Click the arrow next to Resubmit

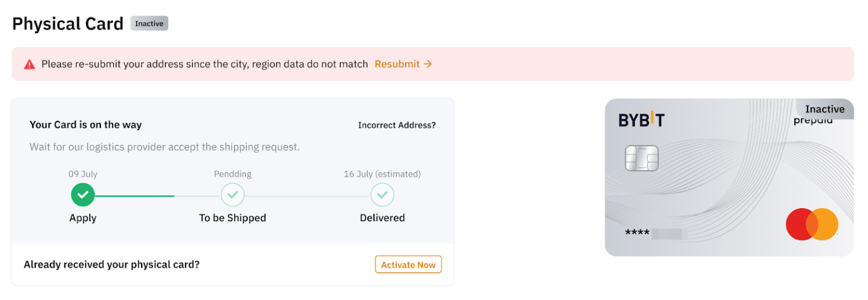click(x=428, y=64)
